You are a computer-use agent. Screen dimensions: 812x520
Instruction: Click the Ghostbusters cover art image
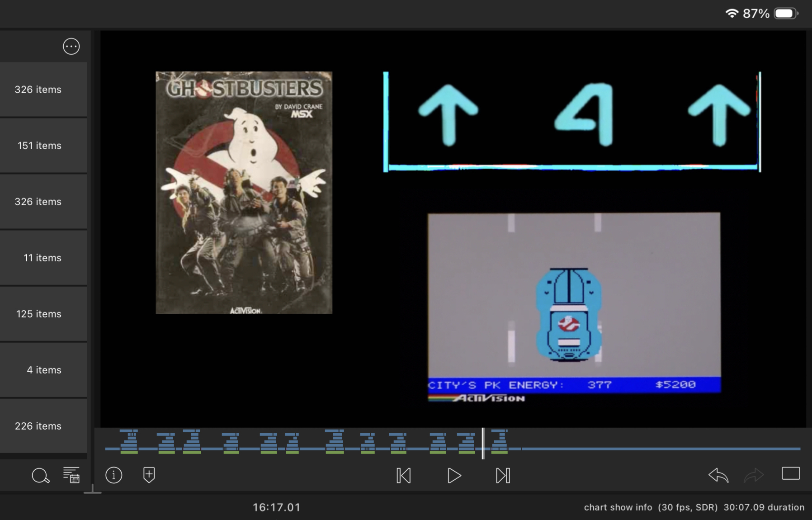click(x=244, y=193)
